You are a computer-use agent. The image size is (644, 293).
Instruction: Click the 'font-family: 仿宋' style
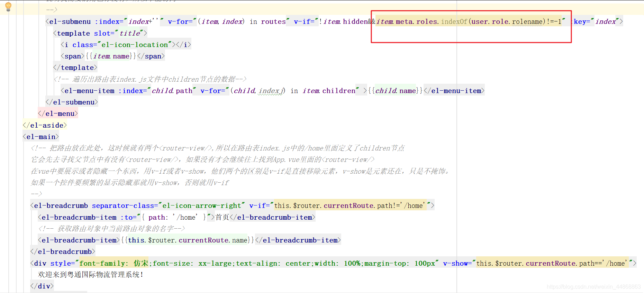[114, 263]
